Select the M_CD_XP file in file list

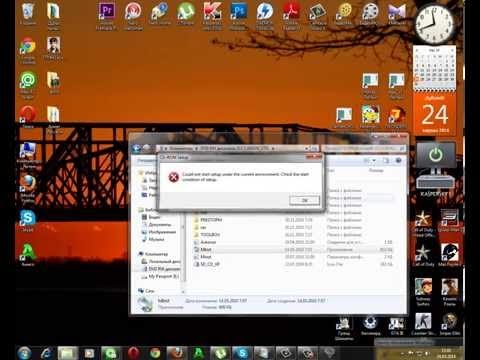[x=210, y=264]
